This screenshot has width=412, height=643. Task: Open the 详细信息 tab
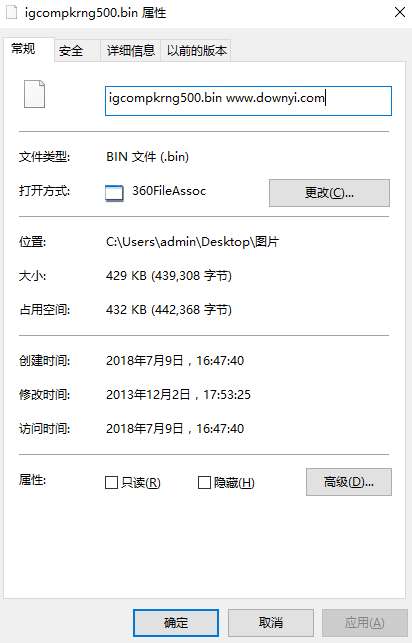click(x=131, y=51)
